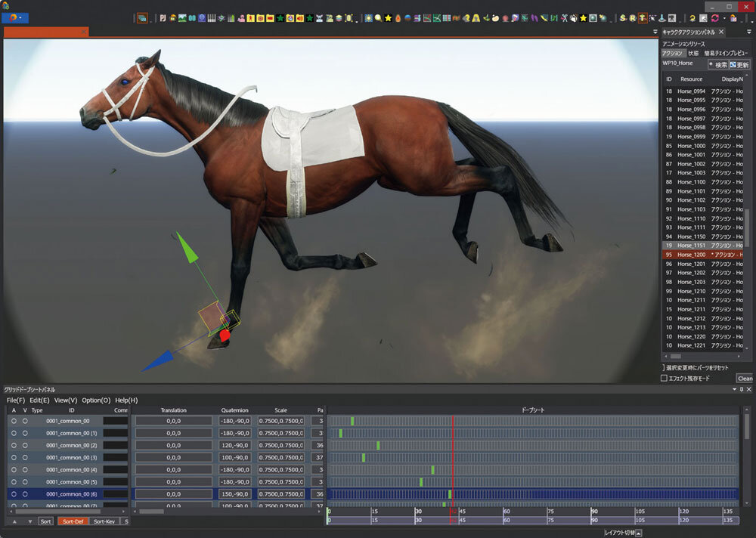
Task: Click the magnifying glass toolbar icon
Action: coord(379,18)
